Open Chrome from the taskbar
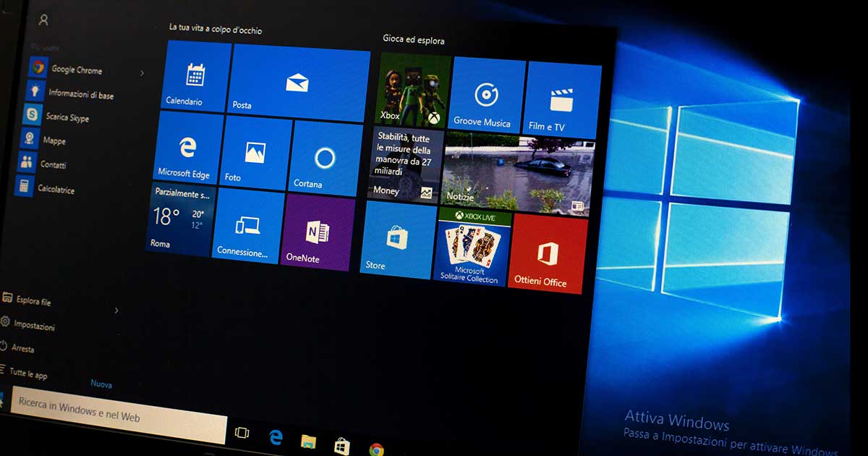This screenshot has height=456, width=868. coord(376,449)
